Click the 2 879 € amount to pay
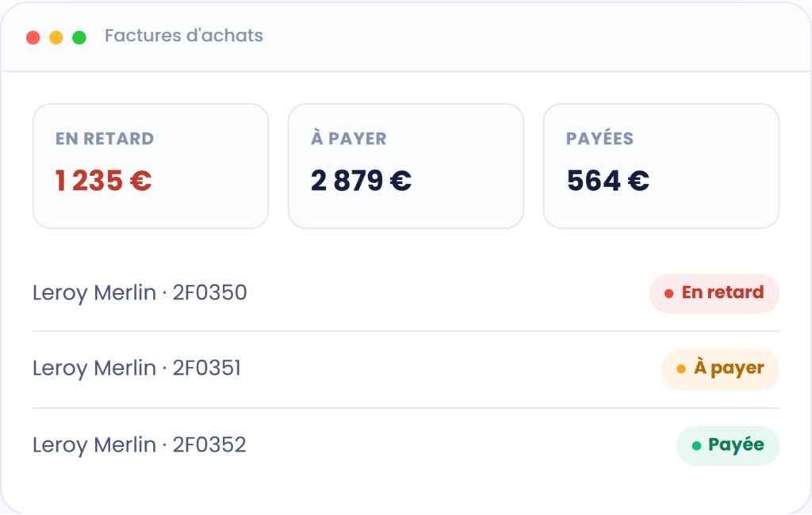The width and height of the screenshot is (812, 515). tap(361, 181)
